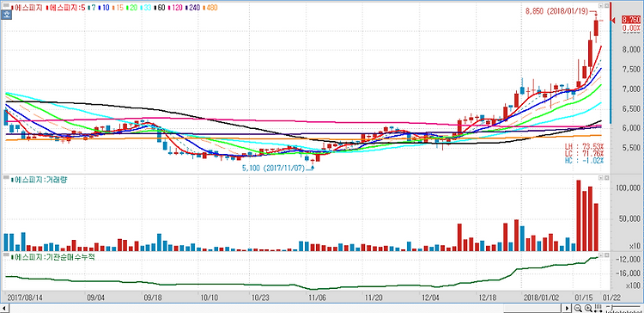644x313 pixels.
Task: Click the HC : -1.02% statistic
Action: [585, 161]
